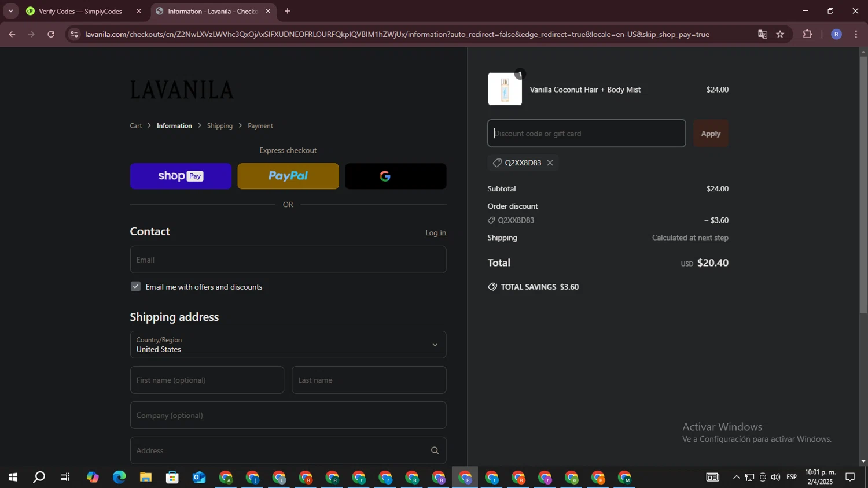The width and height of the screenshot is (868, 488).
Task: View site information icon in address bar
Action: coord(73,34)
